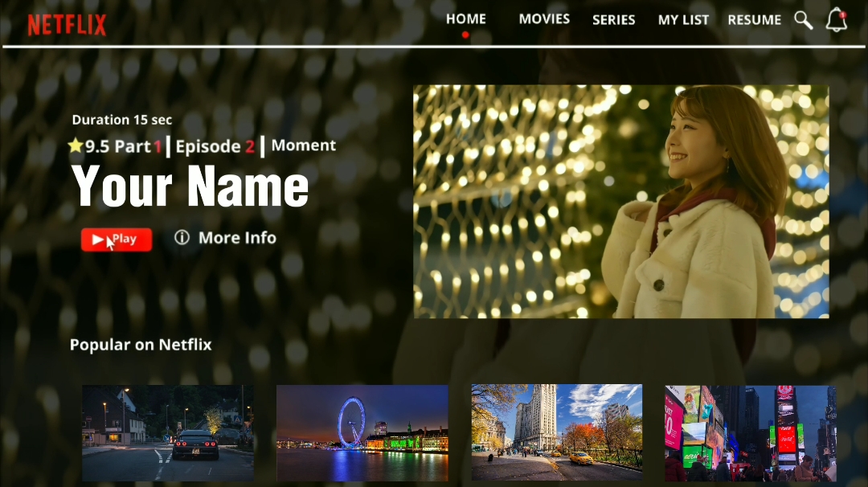Switch to the Series section
Image resolution: width=868 pixels, height=487 pixels.
pos(613,20)
